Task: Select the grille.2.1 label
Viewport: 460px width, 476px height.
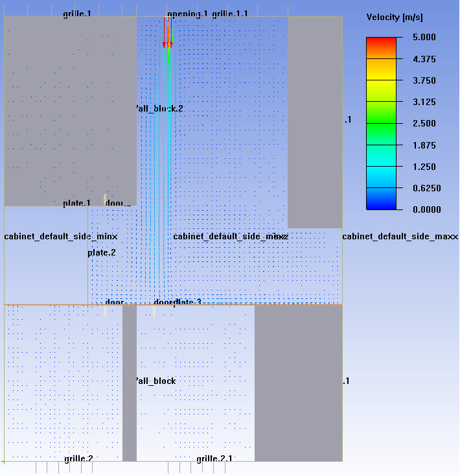Action: click(x=214, y=458)
